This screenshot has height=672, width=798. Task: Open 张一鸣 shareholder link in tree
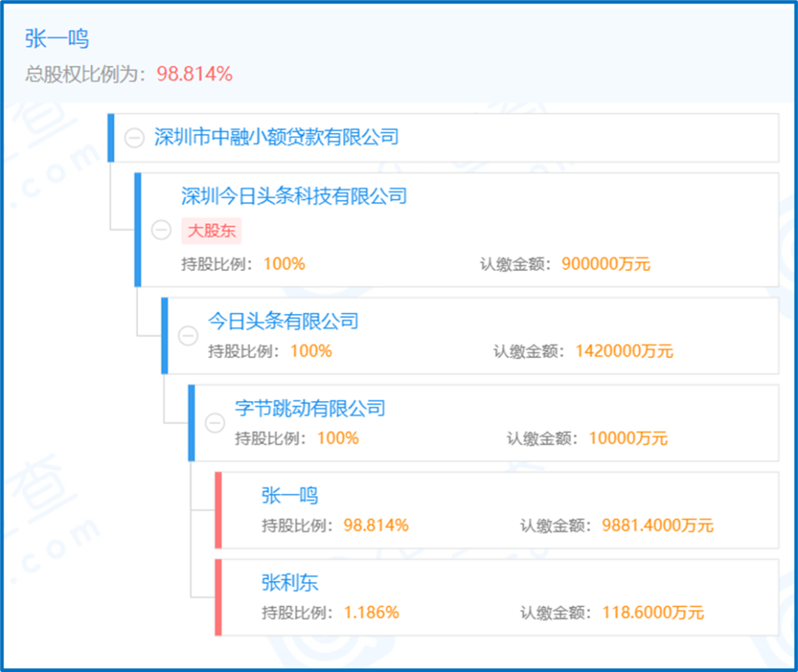[x=290, y=496]
